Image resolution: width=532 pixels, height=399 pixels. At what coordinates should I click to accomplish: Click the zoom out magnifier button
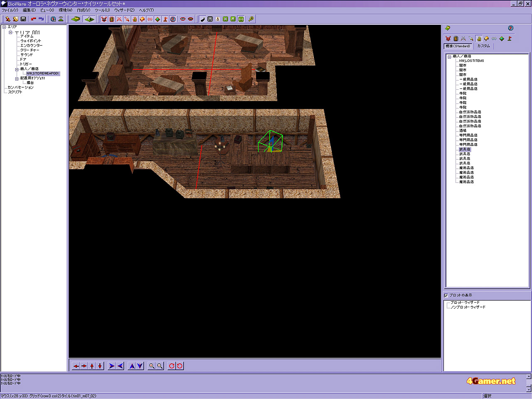tap(160, 366)
